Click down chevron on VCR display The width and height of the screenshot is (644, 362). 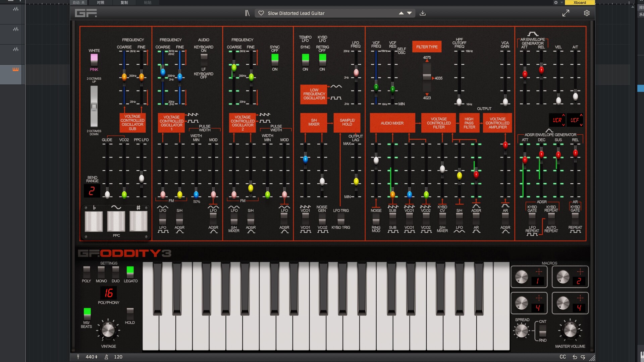(563, 125)
